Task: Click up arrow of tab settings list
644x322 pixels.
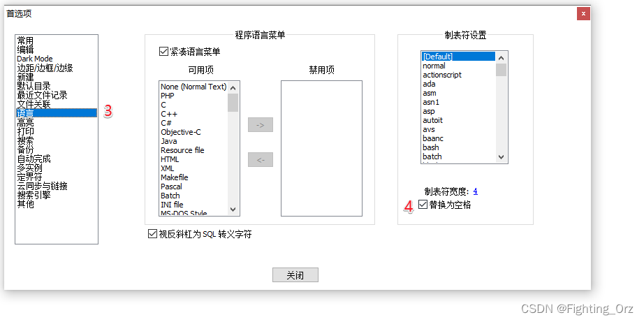Action: (x=501, y=57)
